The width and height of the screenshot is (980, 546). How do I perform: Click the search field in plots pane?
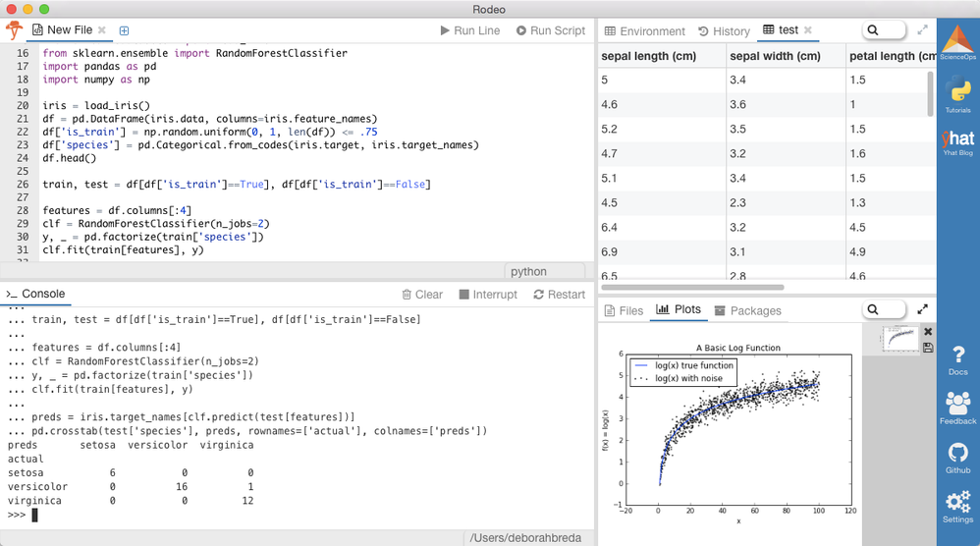[884, 309]
